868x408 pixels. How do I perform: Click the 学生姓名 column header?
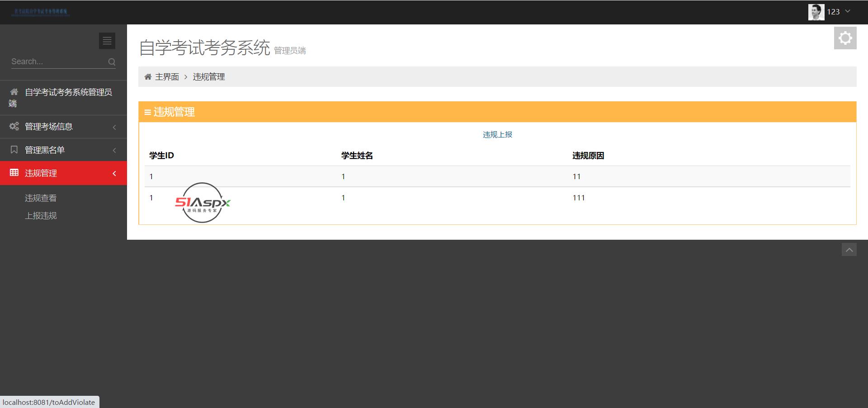point(357,156)
